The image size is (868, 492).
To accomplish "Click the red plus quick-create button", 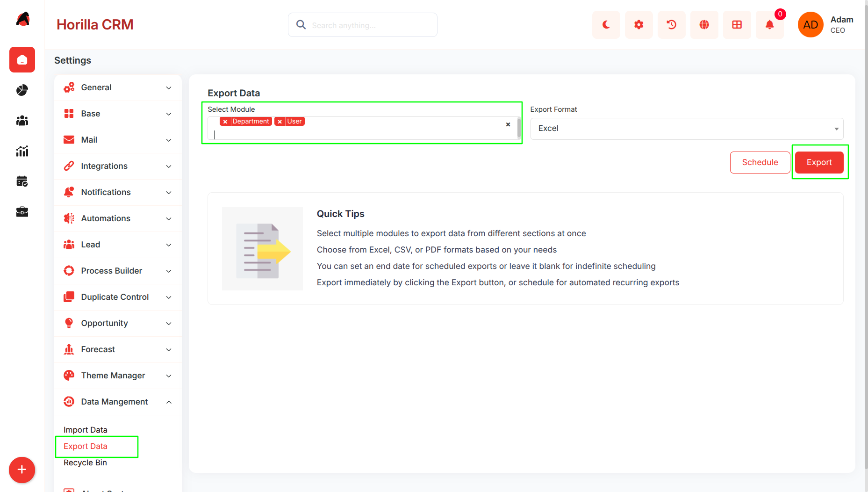I will point(22,470).
